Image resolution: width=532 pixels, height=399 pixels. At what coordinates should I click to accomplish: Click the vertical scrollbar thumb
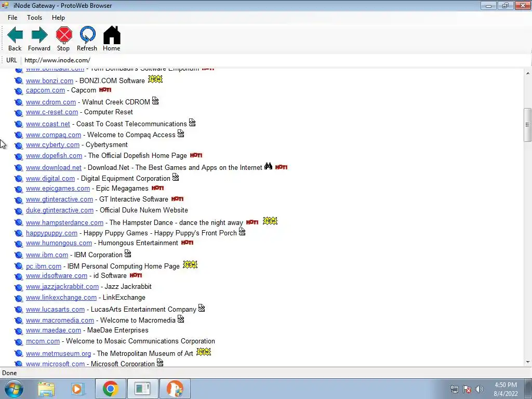tap(528, 125)
